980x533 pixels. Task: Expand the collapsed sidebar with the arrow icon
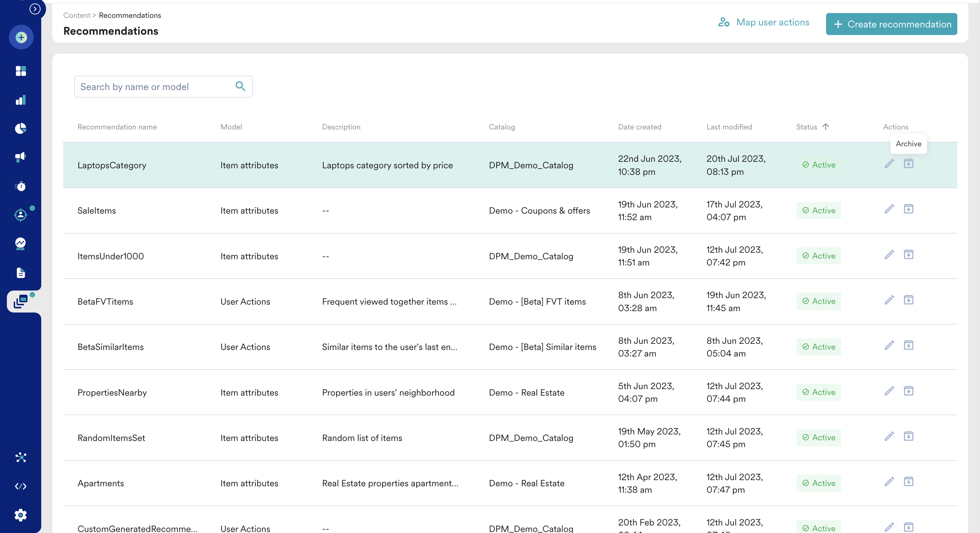35,9
